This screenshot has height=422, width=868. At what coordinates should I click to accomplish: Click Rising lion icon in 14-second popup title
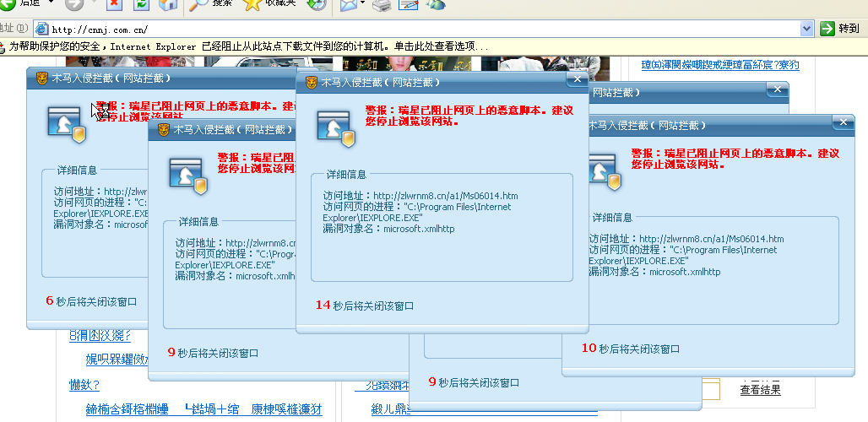tap(311, 83)
